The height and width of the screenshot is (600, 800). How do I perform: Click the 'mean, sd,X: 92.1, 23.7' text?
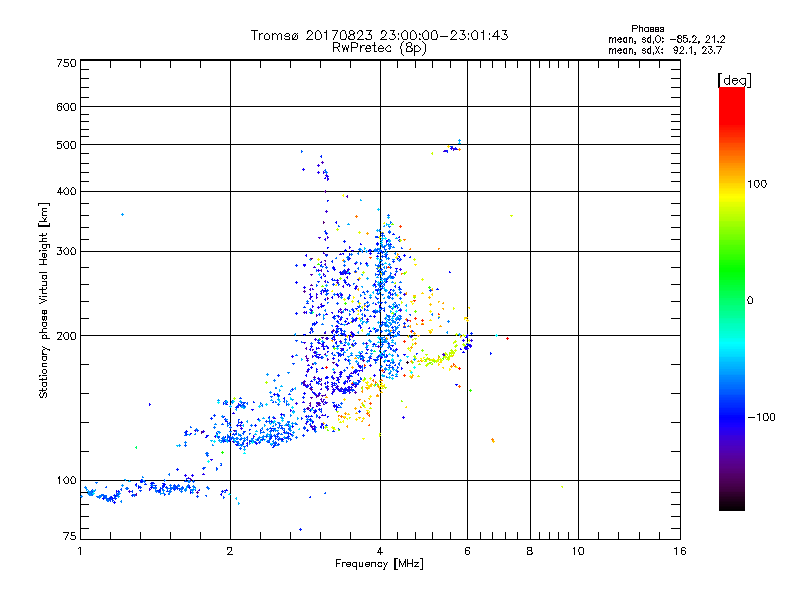[x=665, y=51]
